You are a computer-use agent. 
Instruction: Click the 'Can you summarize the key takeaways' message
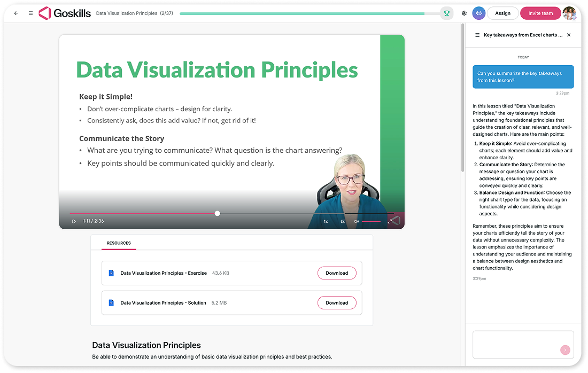click(x=523, y=77)
